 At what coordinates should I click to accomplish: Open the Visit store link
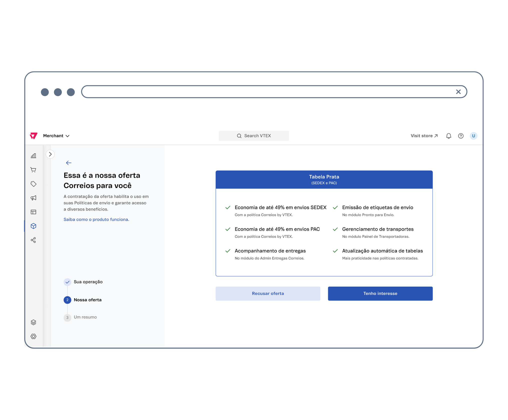(424, 136)
